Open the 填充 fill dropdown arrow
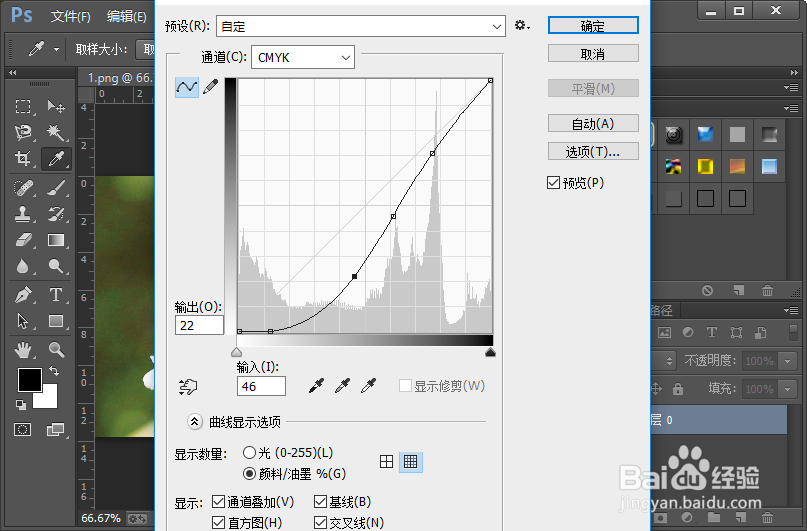 pyautogui.click(x=787, y=389)
